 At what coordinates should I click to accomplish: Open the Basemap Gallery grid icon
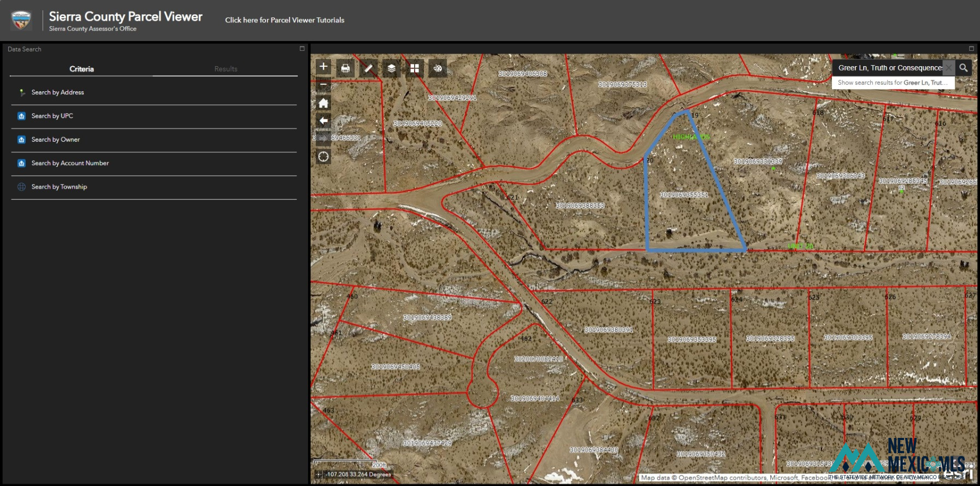415,68
